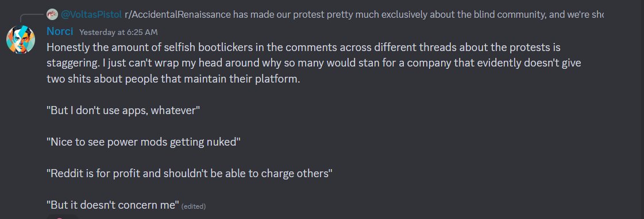
Task: Click the Yesterday at 6:25 AM timestamp
Action: pyautogui.click(x=118, y=32)
